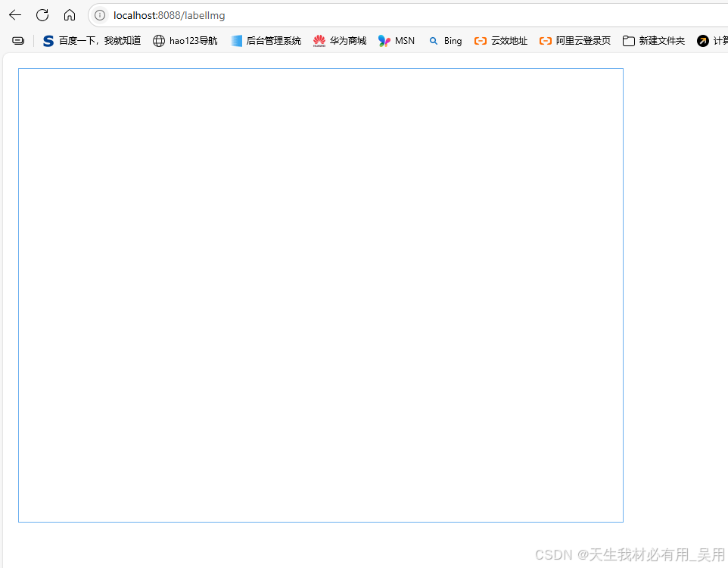Open the 新建文件夹 bookmark folder
728x568 pixels.
click(654, 41)
